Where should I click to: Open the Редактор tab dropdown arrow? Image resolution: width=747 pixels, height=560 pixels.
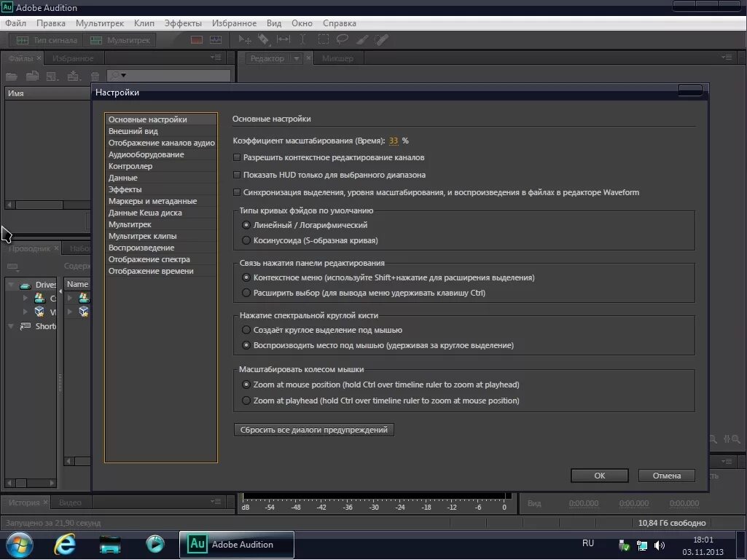click(297, 58)
